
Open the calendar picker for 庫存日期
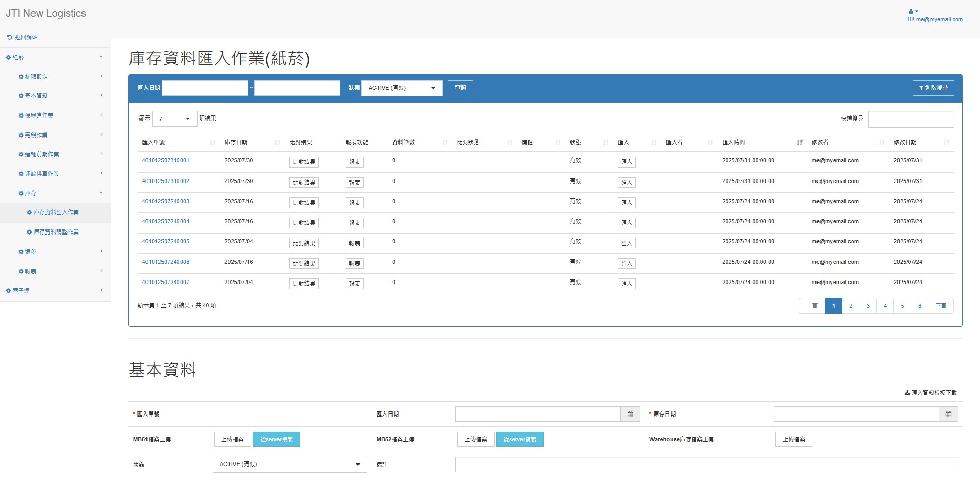click(x=948, y=414)
